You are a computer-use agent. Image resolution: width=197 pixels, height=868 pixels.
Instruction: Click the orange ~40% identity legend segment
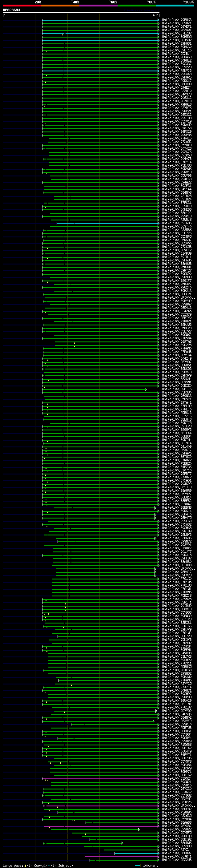click(60, 6)
